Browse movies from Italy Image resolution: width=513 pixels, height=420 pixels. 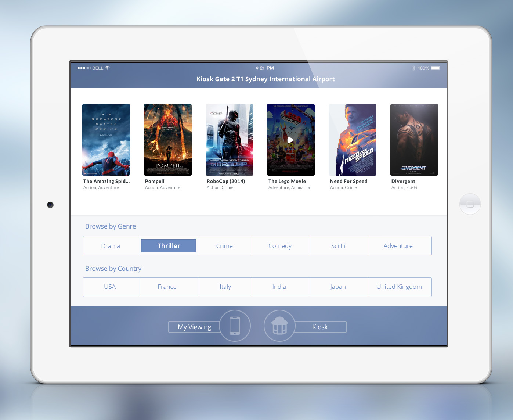click(x=225, y=287)
